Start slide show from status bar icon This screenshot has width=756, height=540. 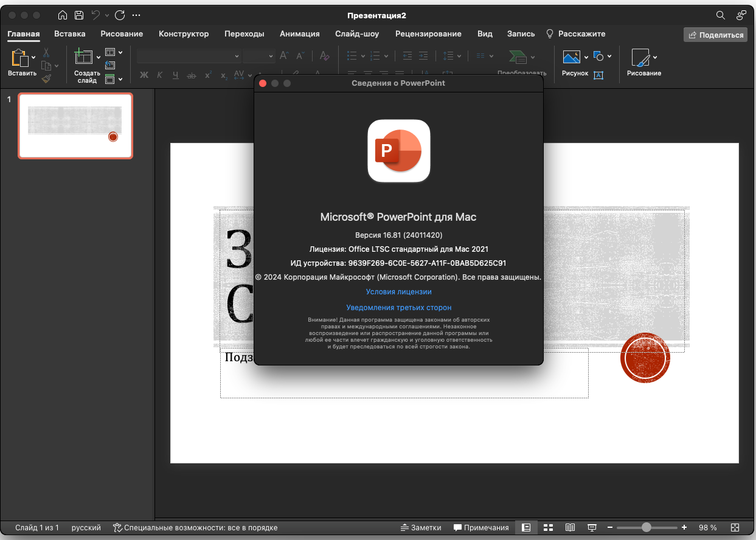tap(592, 527)
